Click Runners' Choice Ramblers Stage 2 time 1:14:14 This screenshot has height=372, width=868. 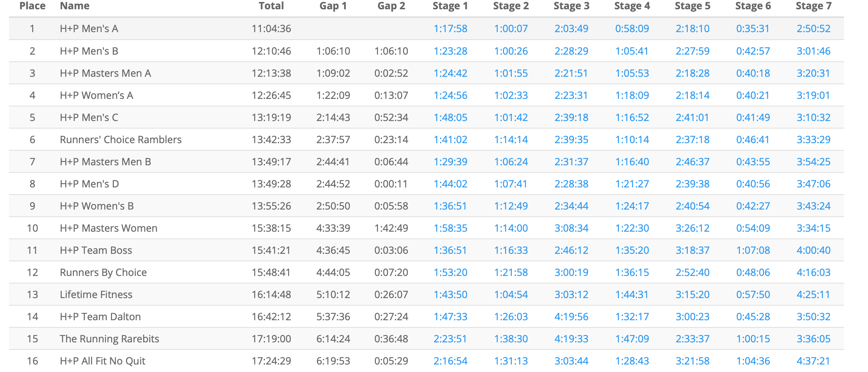(x=511, y=140)
